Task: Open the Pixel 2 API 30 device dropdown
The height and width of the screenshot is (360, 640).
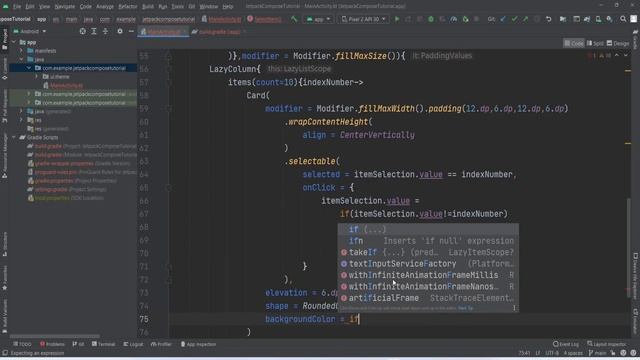Action: (364, 19)
